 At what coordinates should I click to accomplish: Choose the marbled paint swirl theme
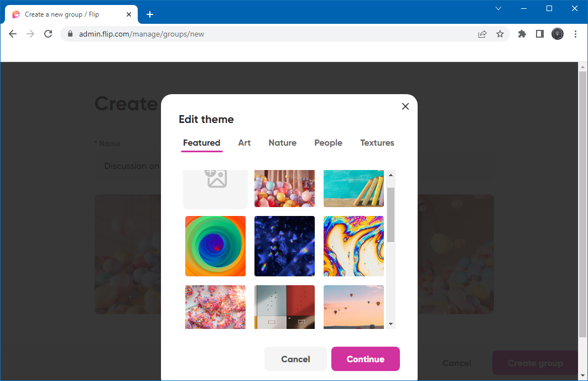pos(353,246)
